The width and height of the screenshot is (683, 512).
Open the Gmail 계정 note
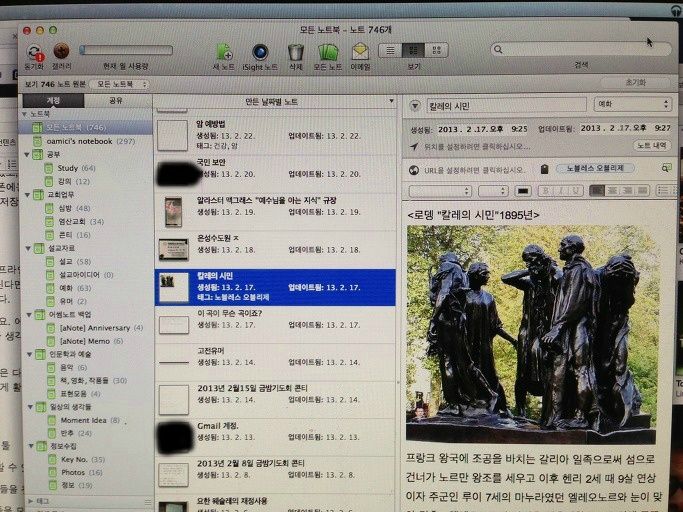click(x=275, y=437)
